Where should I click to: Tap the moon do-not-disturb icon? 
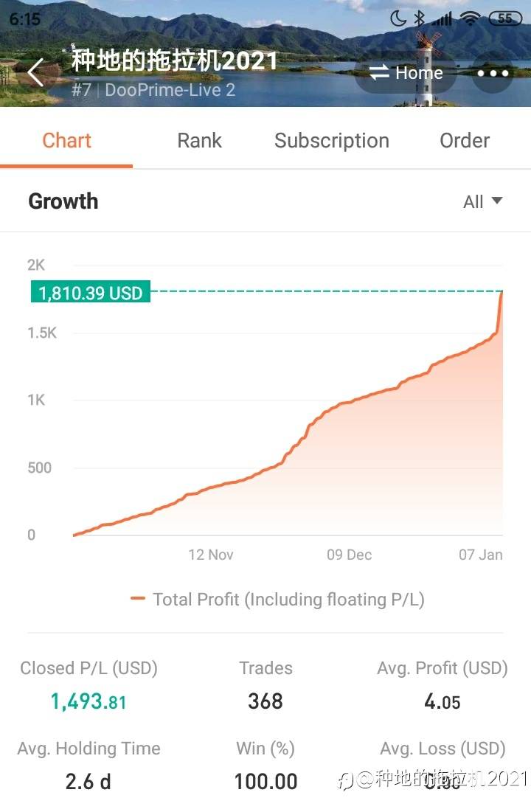(398, 18)
